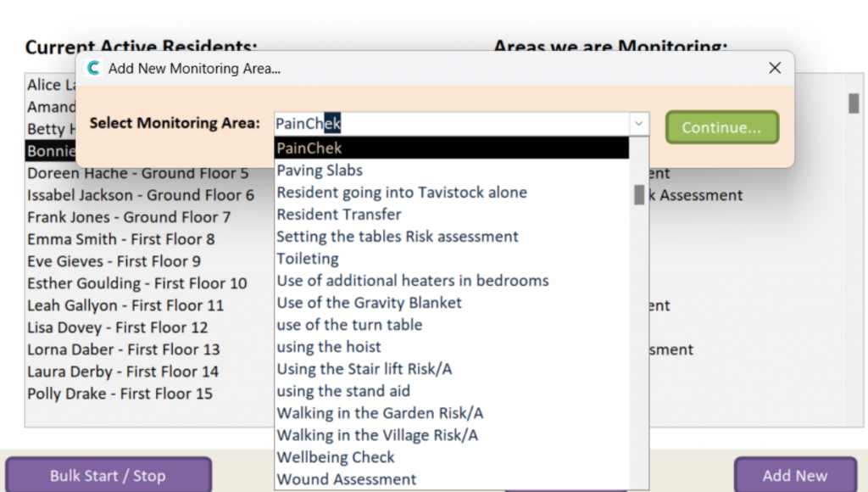The width and height of the screenshot is (868, 492).
Task: Select Paving Slabs option
Action: pos(320,171)
